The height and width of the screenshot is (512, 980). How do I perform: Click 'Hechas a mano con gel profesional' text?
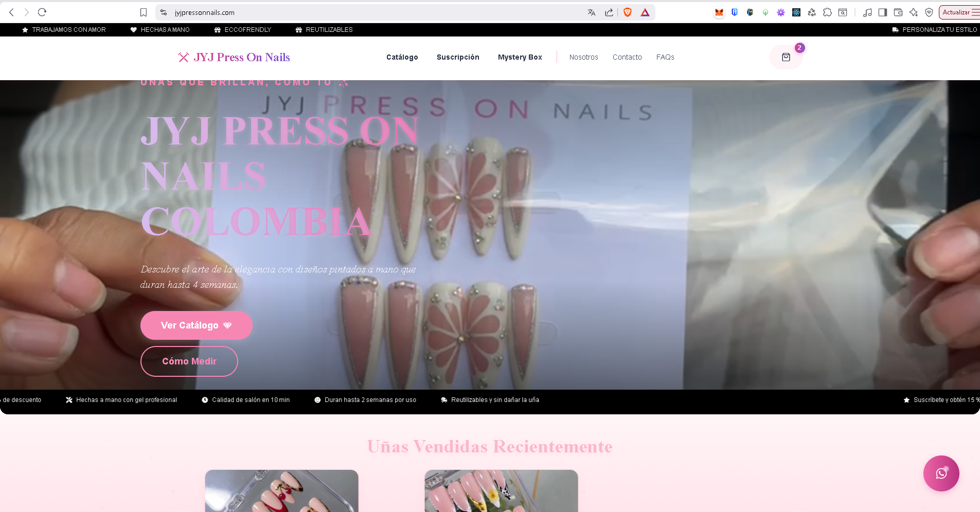(127, 400)
